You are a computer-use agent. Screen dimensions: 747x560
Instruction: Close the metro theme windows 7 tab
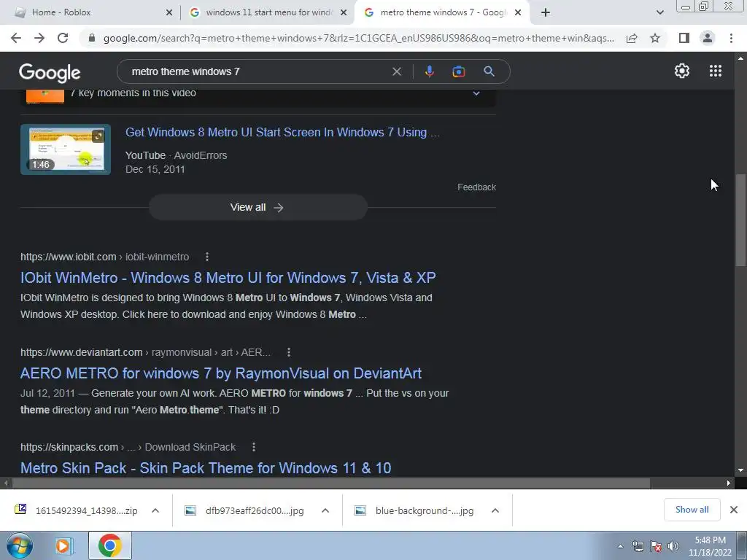[518, 12]
